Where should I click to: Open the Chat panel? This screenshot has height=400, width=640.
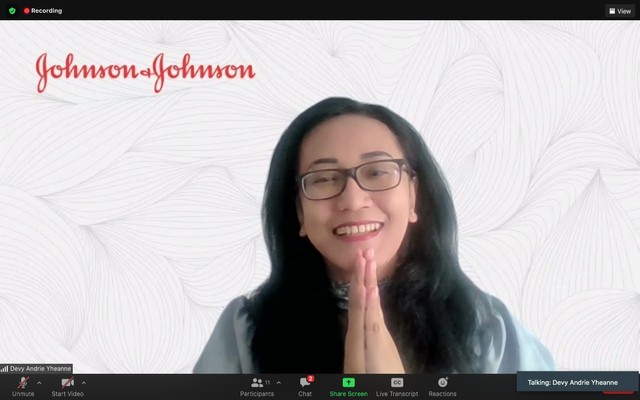[x=305, y=387]
